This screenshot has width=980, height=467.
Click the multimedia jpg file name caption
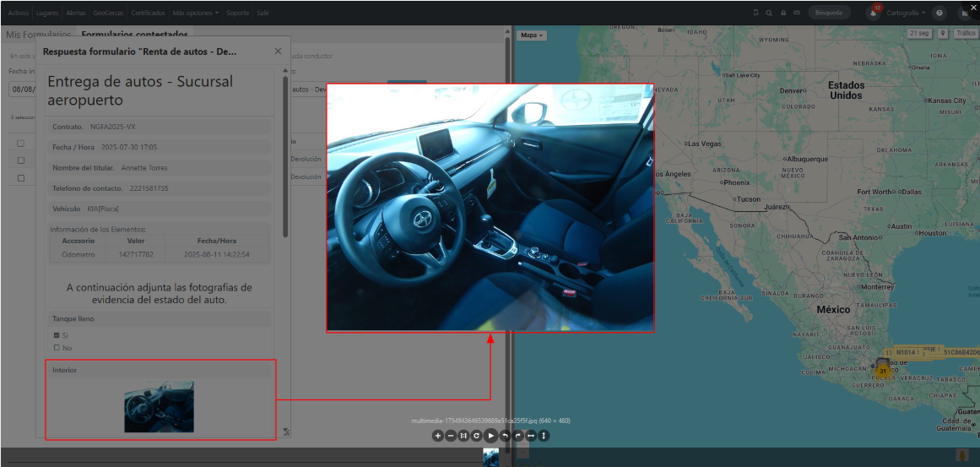(x=490, y=421)
